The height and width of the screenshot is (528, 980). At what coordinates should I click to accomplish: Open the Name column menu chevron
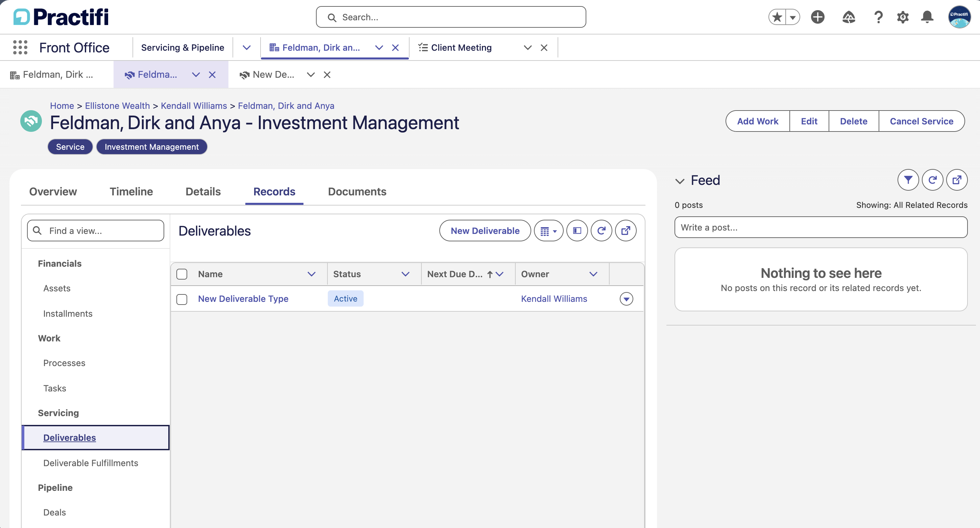coord(312,274)
